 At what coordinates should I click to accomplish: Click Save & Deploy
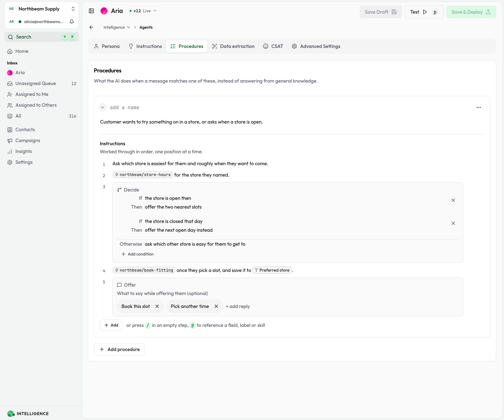(x=471, y=12)
